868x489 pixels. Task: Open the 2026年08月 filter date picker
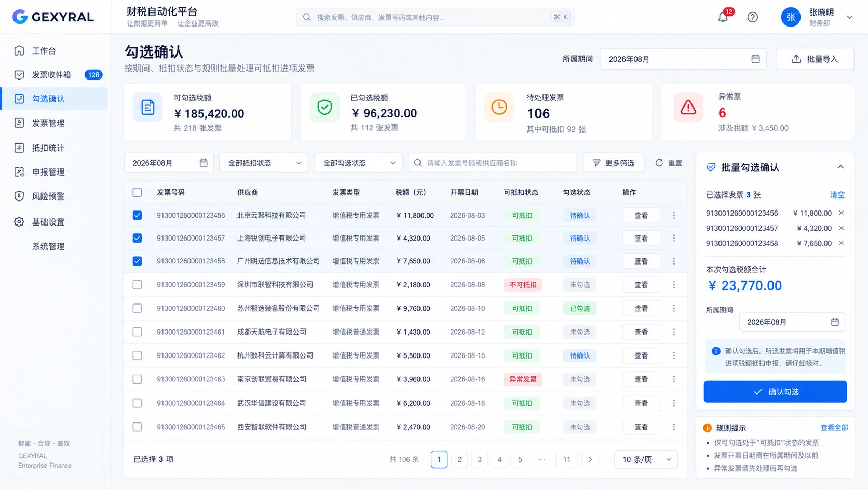tap(169, 163)
